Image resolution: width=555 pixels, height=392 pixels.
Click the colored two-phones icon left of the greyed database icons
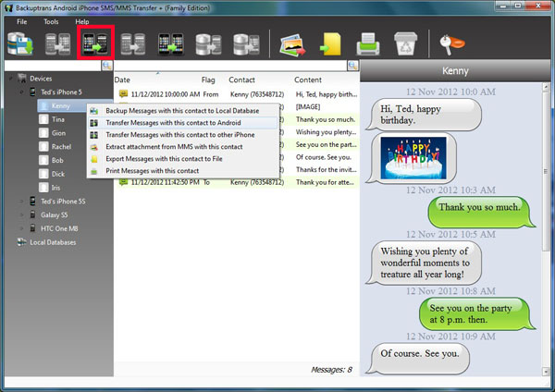(x=170, y=43)
